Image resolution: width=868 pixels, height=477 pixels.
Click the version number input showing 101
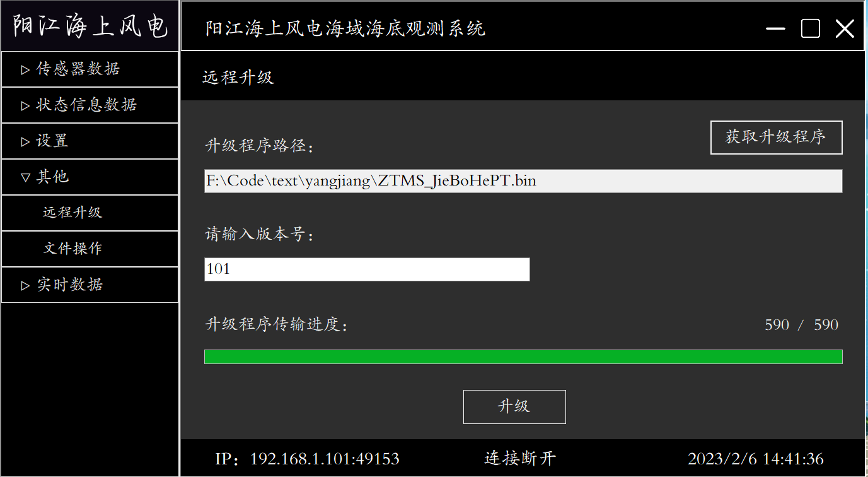click(x=367, y=269)
